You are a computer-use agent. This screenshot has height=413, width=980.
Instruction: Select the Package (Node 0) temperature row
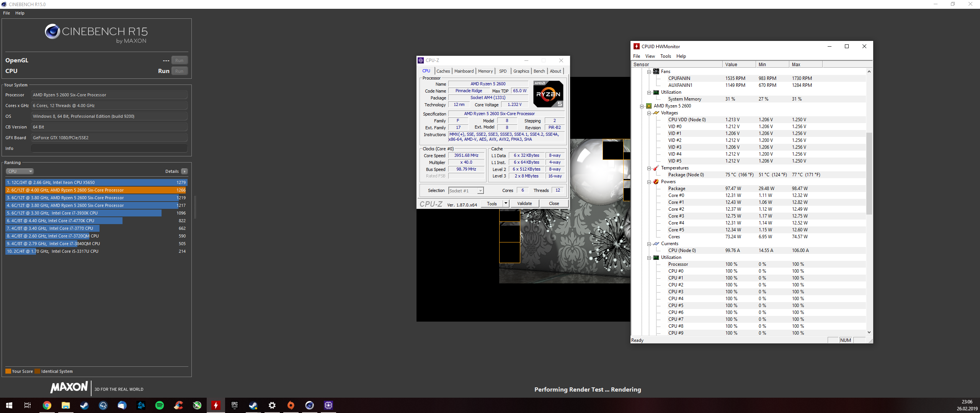click(x=748, y=175)
